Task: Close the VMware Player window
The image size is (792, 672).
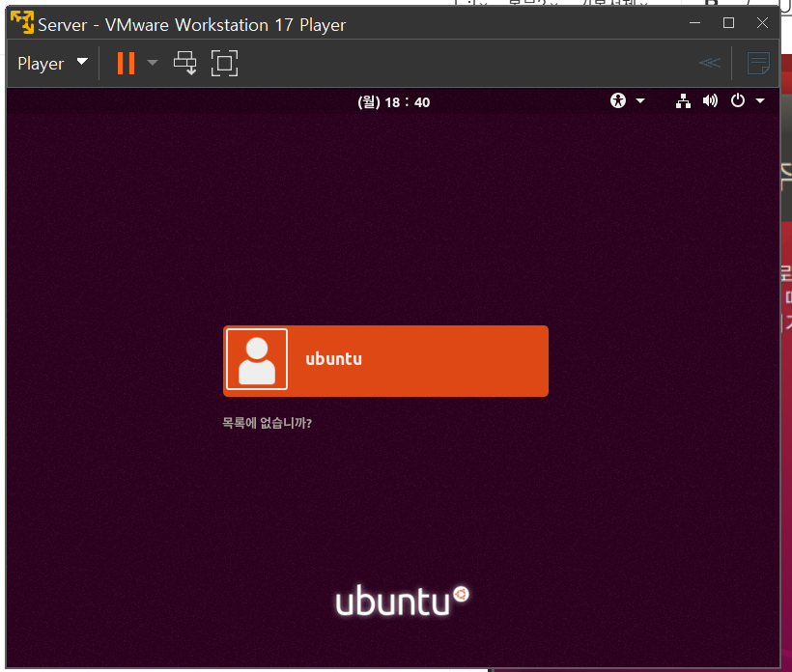Action: click(x=762, y=23)
